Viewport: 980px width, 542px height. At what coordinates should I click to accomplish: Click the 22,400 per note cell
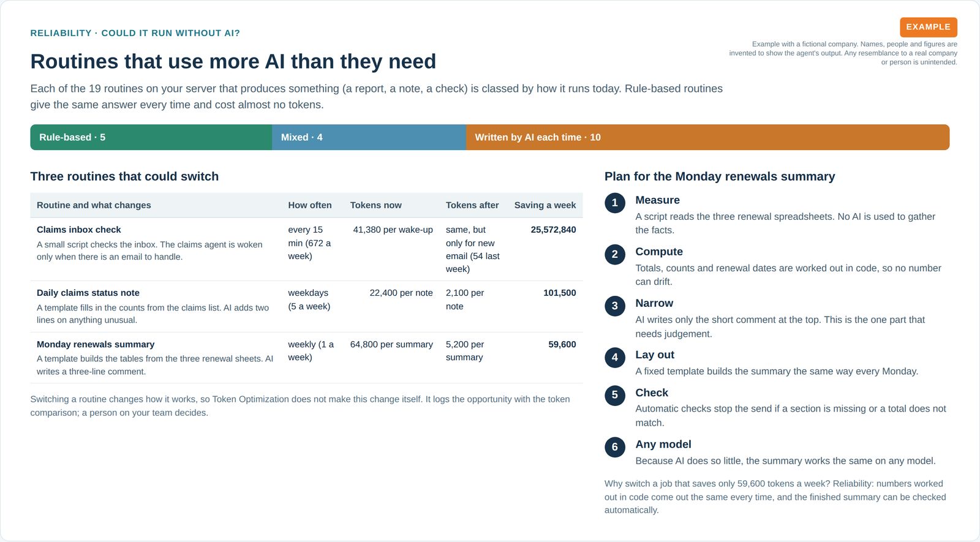(x=401, y=293)
